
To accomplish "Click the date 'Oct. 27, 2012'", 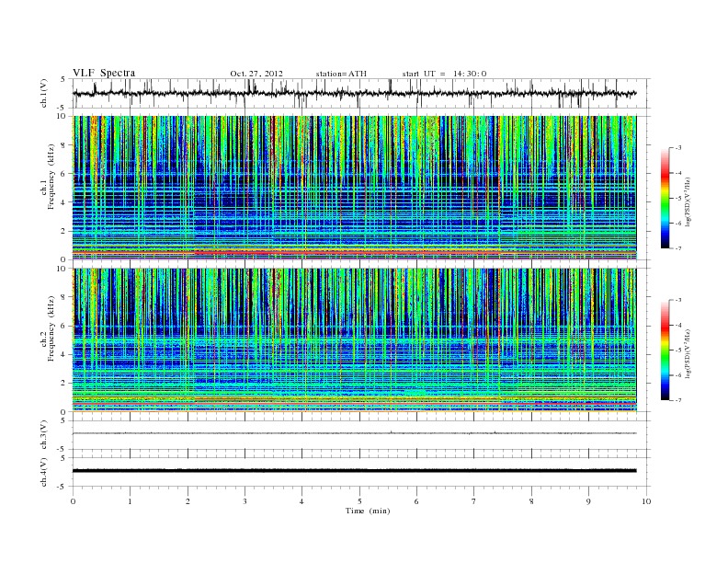I will pyautogui.click(x=256, y=74).
